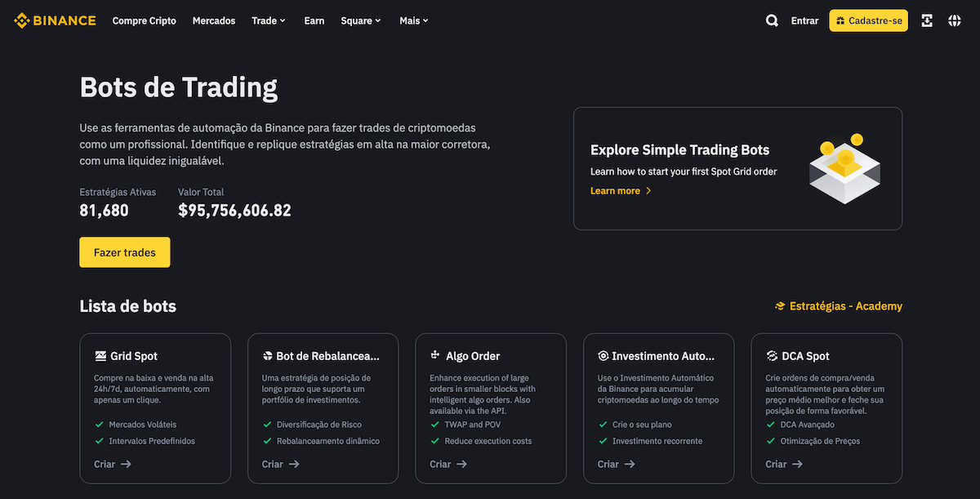The width and height of the screenshot is (980, 499).
Task: Expand the Trade dropdown menu
Action: click(x=268, y=20)
